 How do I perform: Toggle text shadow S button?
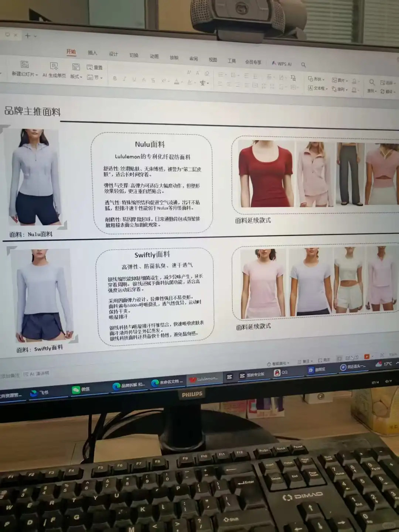(153, 80)
